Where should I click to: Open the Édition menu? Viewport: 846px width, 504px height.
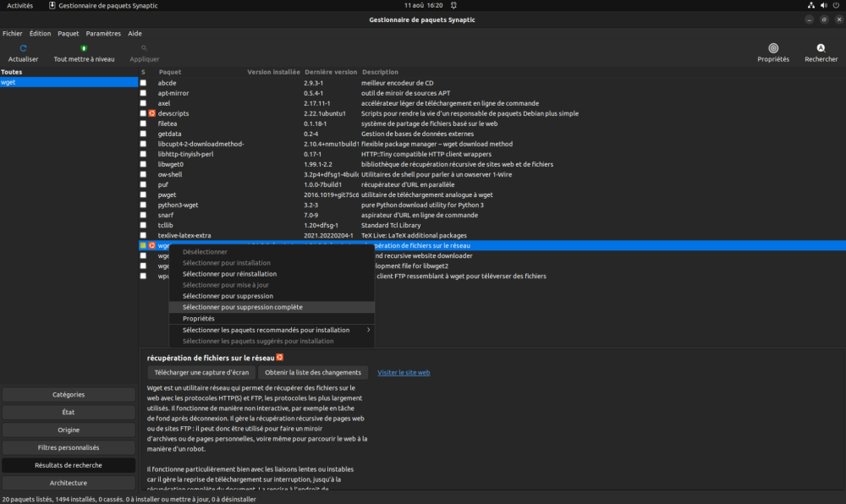coord(40,34)
